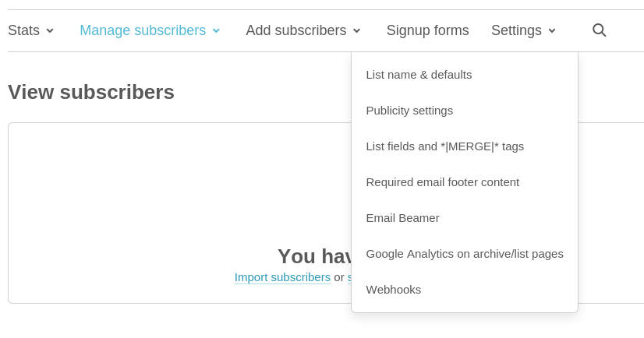The image size is (644, 338).
Task: Click the chevron arrow beside Manage subscribers
Action: [217, 31]
